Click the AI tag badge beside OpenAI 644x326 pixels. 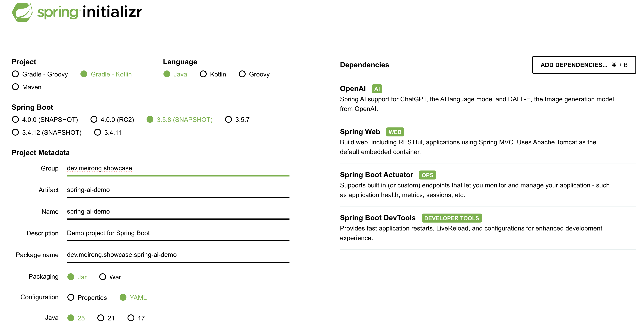coord(377,89)
